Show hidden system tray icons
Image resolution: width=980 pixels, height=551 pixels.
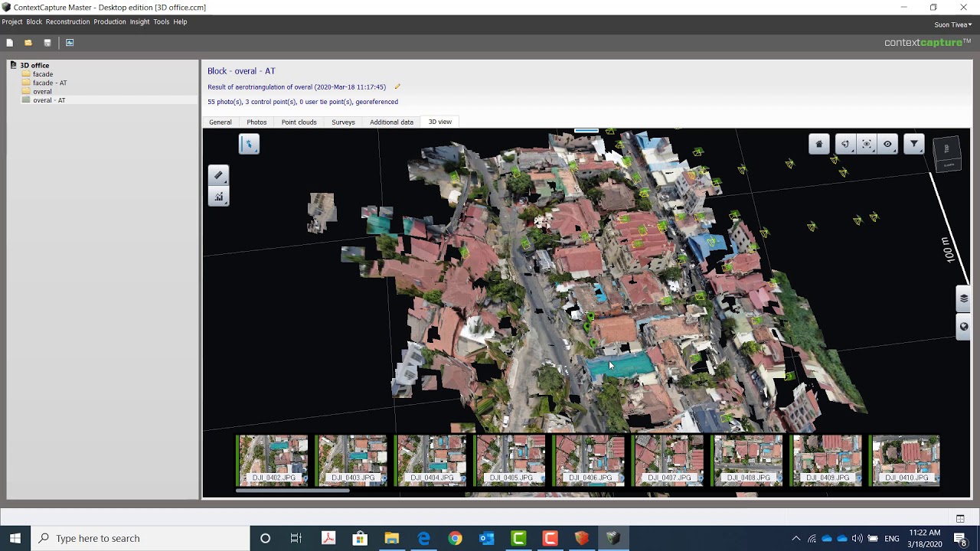[x=796, y=538]
